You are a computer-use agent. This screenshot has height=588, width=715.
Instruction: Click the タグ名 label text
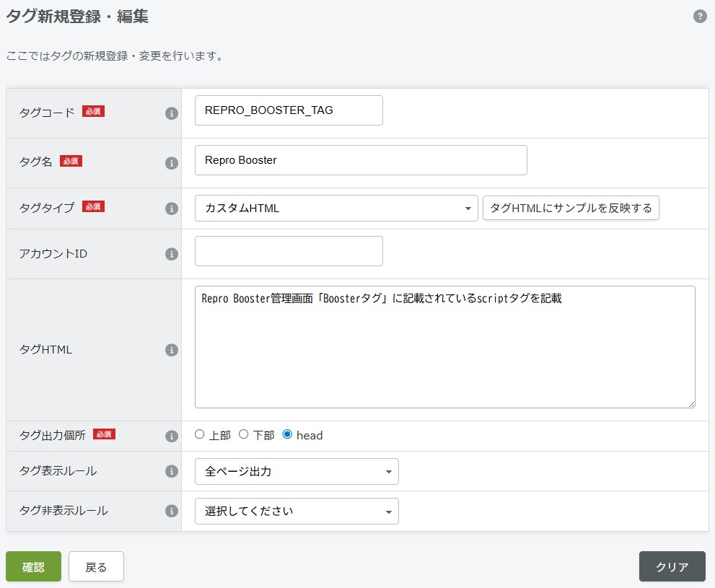35,162
